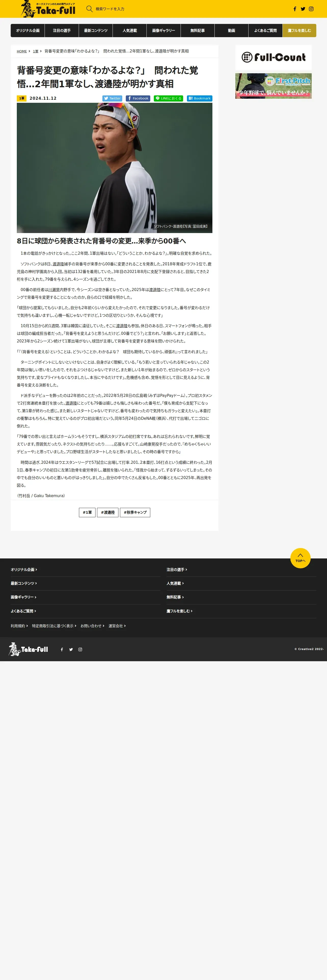Open 注目の選手 in the top navigation bar
This screenshot has width=327, height=980.
coord(62,31)
